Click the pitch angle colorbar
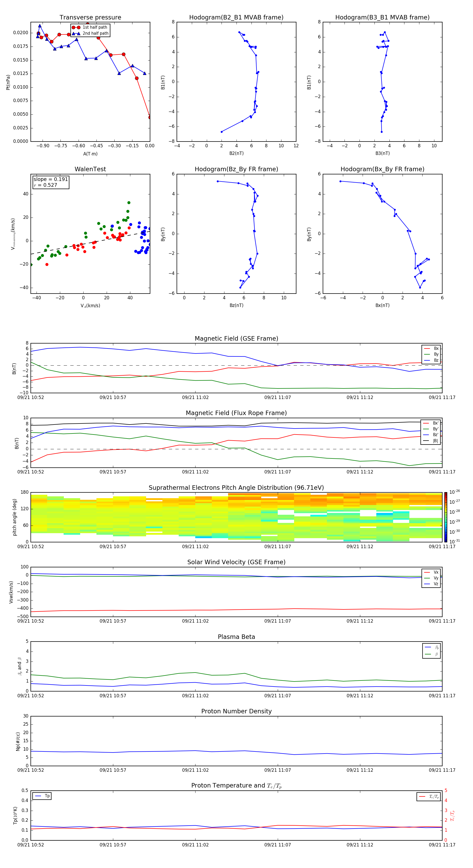 click(446, 517)
